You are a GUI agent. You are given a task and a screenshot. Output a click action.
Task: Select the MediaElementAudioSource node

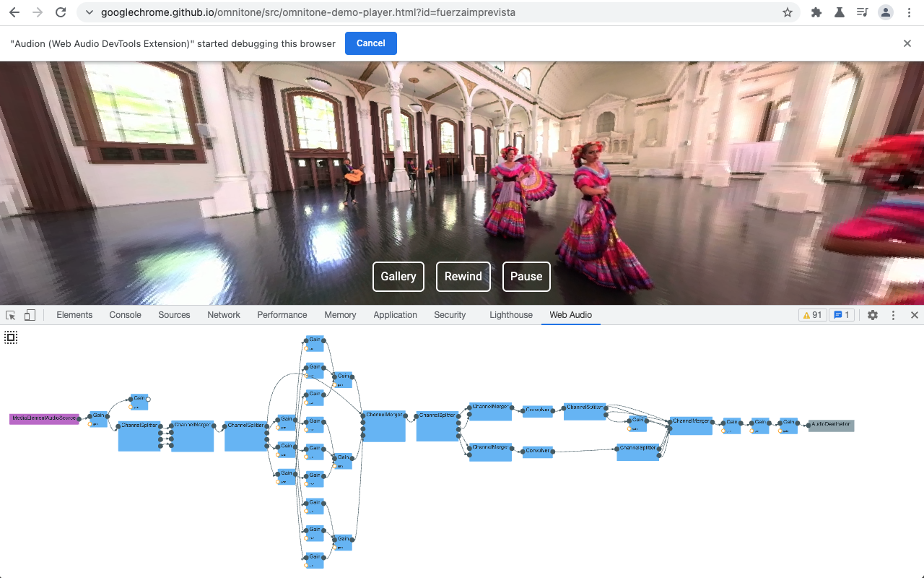(44, 419)
